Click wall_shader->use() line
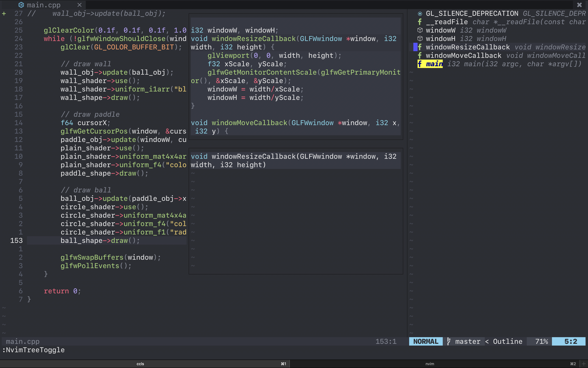 [100, 81]
